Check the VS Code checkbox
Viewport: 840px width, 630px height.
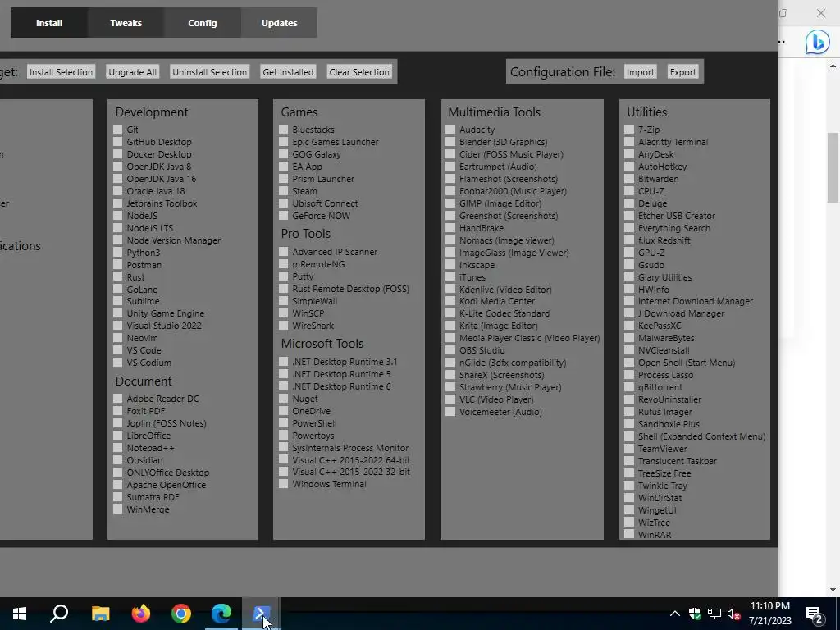118,349
